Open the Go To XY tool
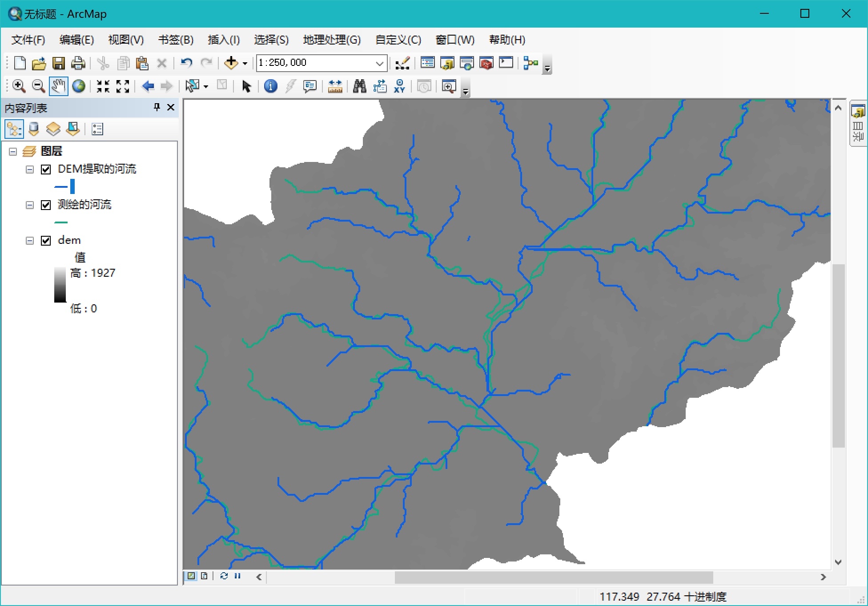868x606 pixels. (399, 86)
